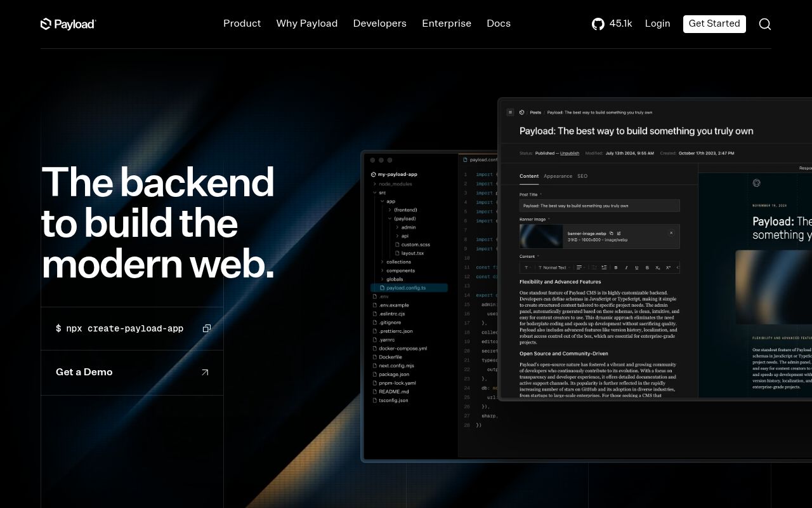The image size is (812, 508).
Task: Toggle bold in the content editor toolbar
Action: click(x=616, y=267)
